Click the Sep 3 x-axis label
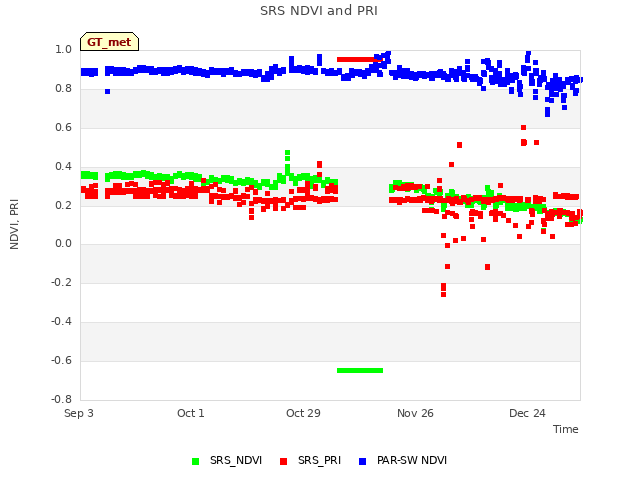 pyautogui.click(x=79, y=413)
